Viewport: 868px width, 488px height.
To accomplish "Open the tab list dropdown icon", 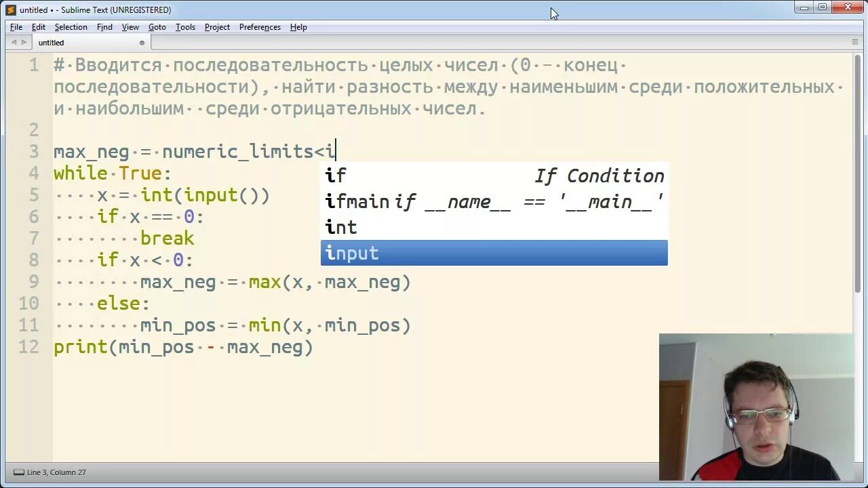I will (855, 42).
